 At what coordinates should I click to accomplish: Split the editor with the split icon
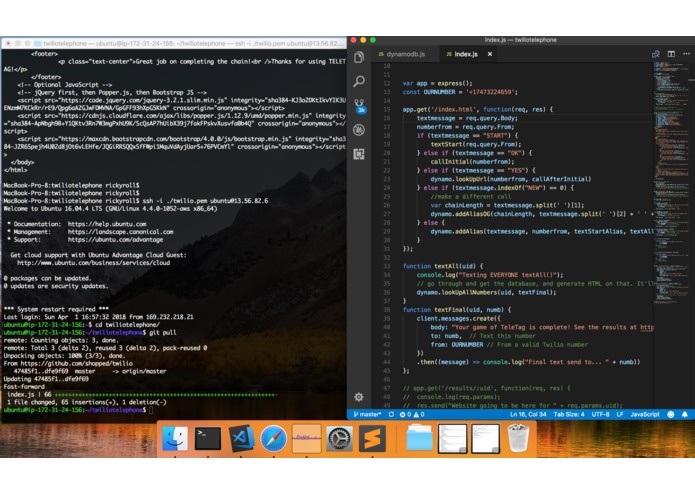point(671,54)
